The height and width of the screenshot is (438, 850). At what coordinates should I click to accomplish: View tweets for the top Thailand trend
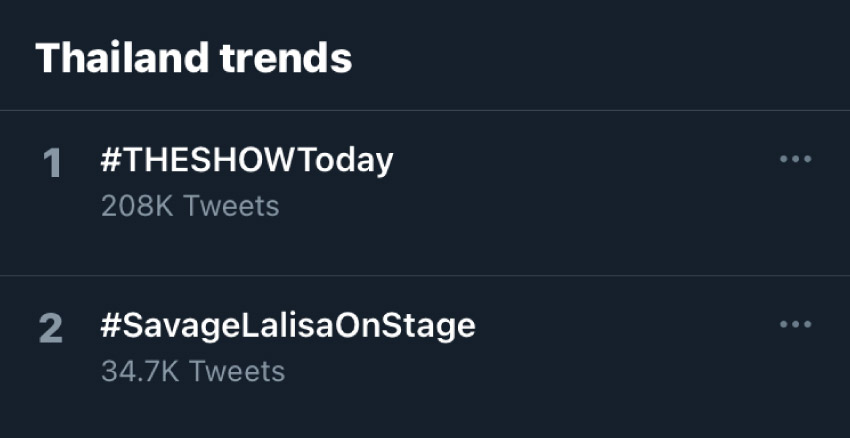click(246, 160)
